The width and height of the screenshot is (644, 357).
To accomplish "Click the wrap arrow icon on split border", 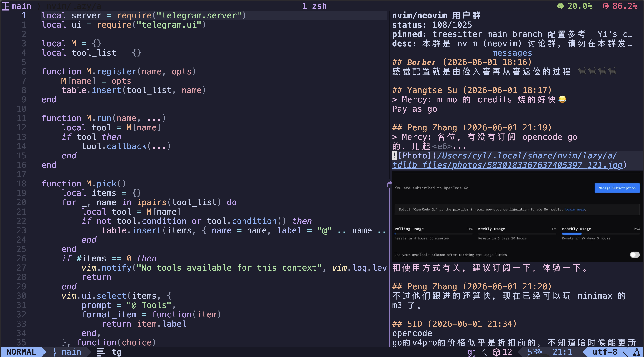I will [x=389, y=184].
